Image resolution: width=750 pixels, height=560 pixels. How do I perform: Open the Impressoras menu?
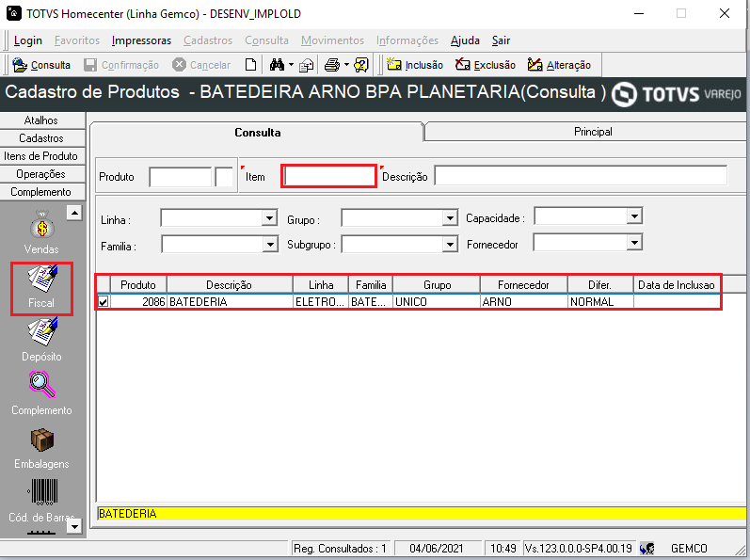(x=141, y=40)
